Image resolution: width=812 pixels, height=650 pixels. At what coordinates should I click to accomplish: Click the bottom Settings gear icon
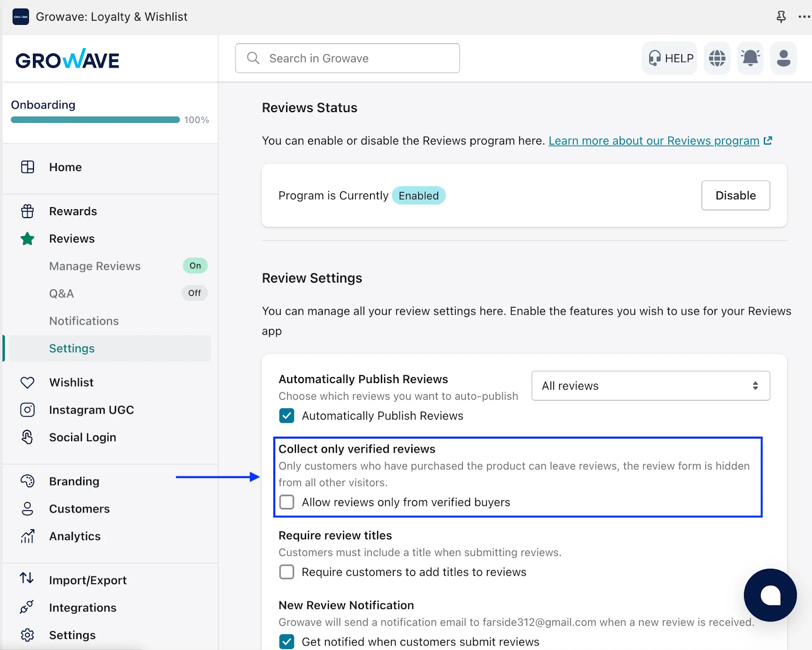[27, 635]
